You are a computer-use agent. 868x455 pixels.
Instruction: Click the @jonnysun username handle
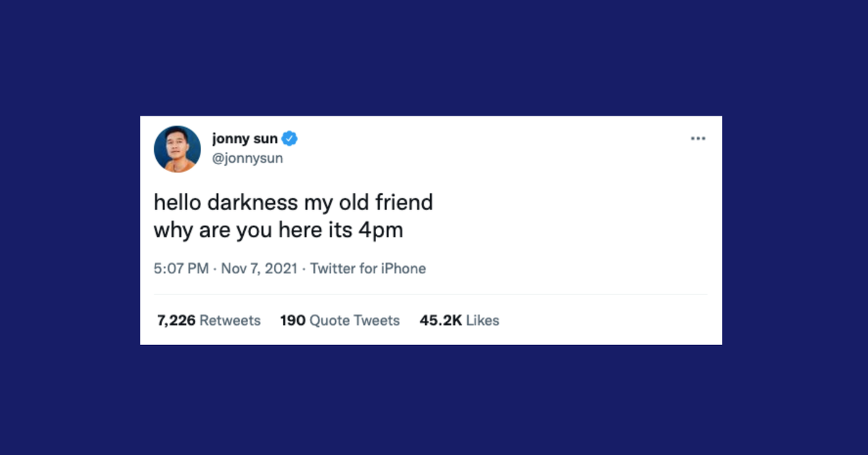click(249, 158)
